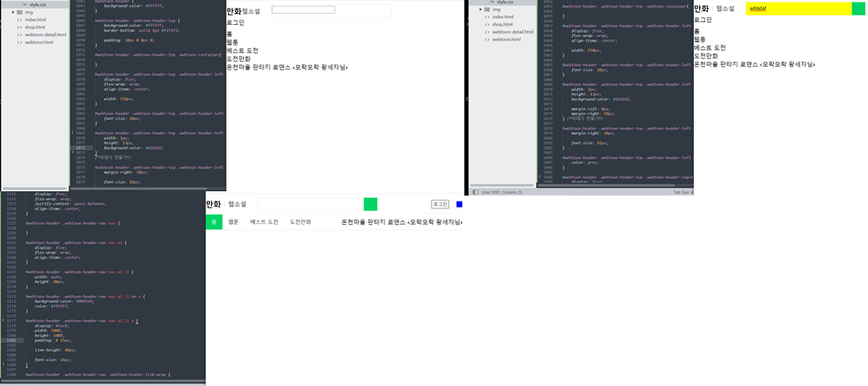868x386 pixels.
Task: Click 웹소설 in the yellow search box preview
Action: tap(725, 9)
